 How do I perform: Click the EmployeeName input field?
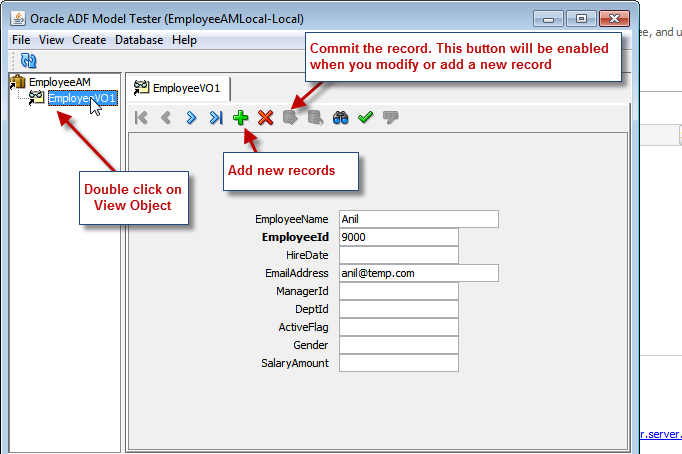(419, 219)
